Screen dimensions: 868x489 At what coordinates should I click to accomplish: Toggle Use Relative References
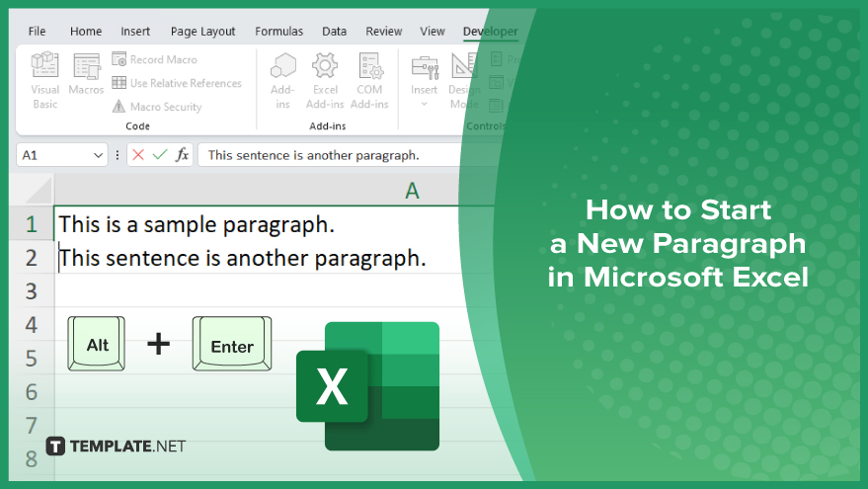click(177, 83)
